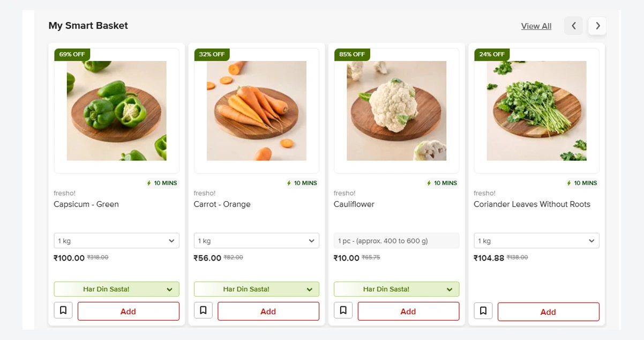Expand Har Din Sasta offer for Carrot
Image resolution: width=644 pixels, height=340 pixels.
tap(256, 289)
